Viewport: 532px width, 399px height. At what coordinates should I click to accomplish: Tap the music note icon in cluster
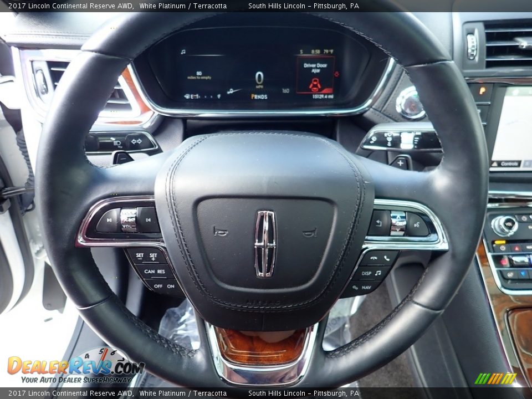[x=183, y=52]
